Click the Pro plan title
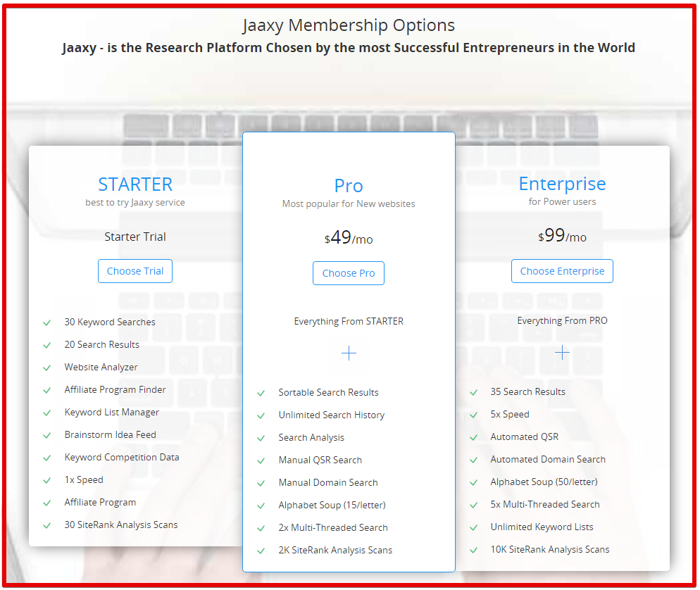Viewport: 700px width, 590px height. point(349,186)
